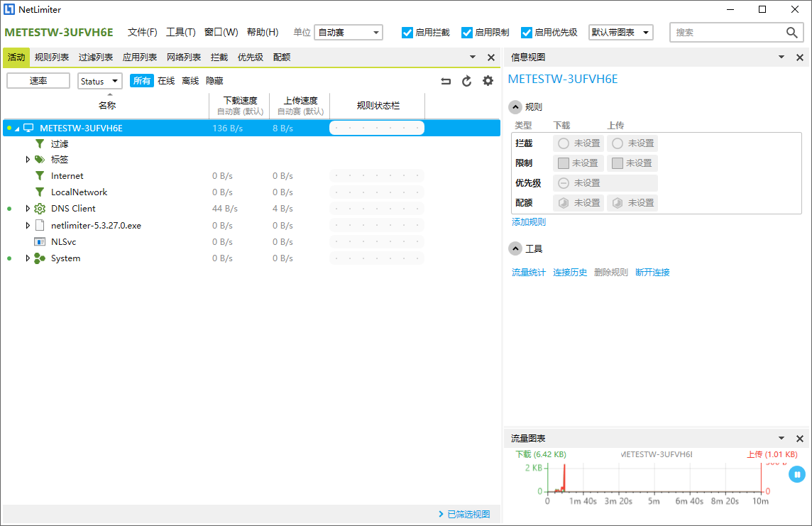Screen dimensions: 812x526
Task: Expand the DNS Client tree node
Action: point(28,209)
